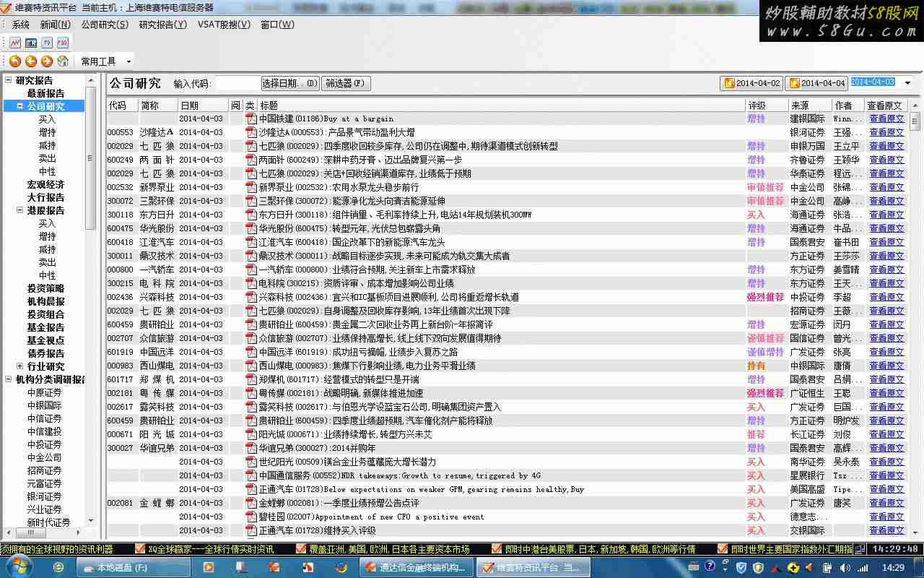The image size is (924, 578).
Task: Click 查看原文 link for the 金螳螂 row
Action: (886, 503)
